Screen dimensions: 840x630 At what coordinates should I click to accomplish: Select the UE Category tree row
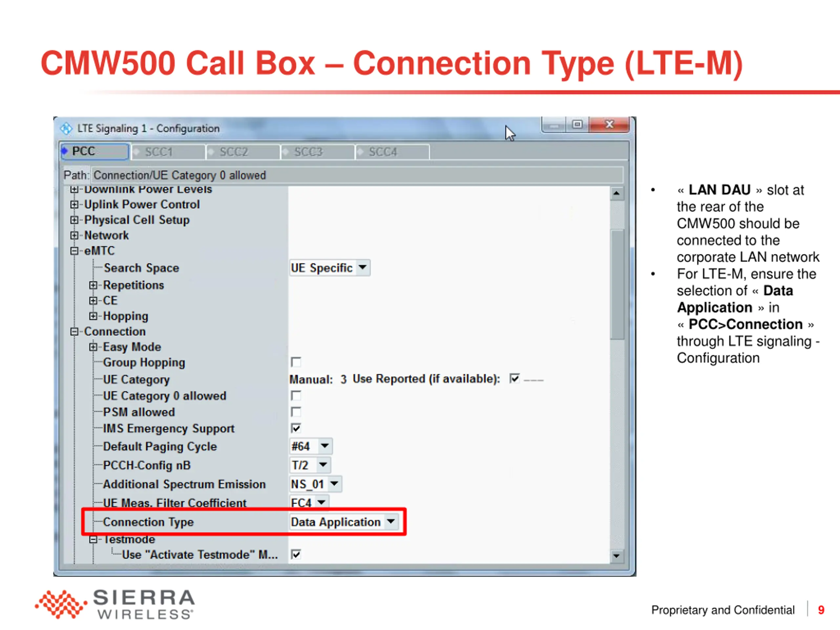click(136, 379)
